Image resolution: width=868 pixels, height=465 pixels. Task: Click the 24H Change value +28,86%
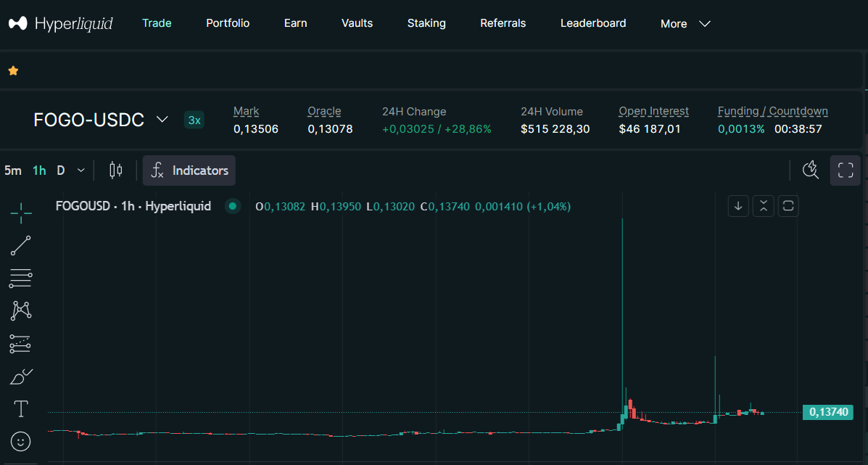point(468,130)
